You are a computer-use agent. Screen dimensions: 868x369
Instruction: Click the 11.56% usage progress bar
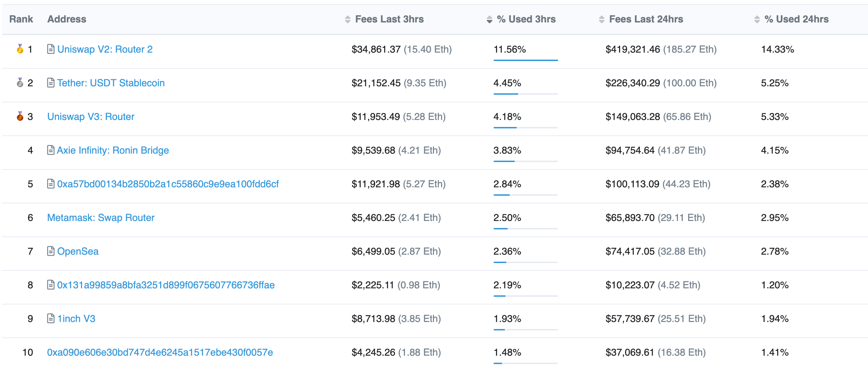point(525,60)
